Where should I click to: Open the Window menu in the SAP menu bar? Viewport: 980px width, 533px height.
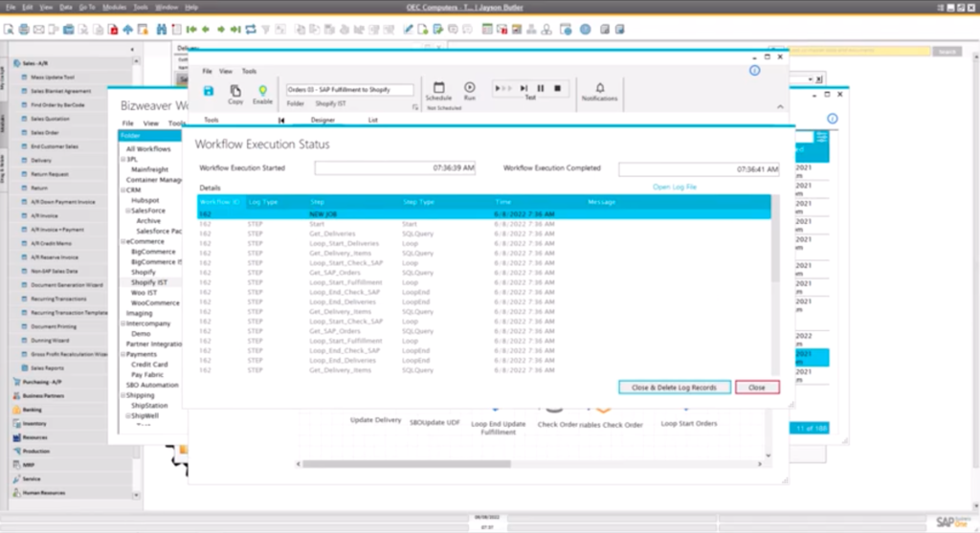click(167, 8)
